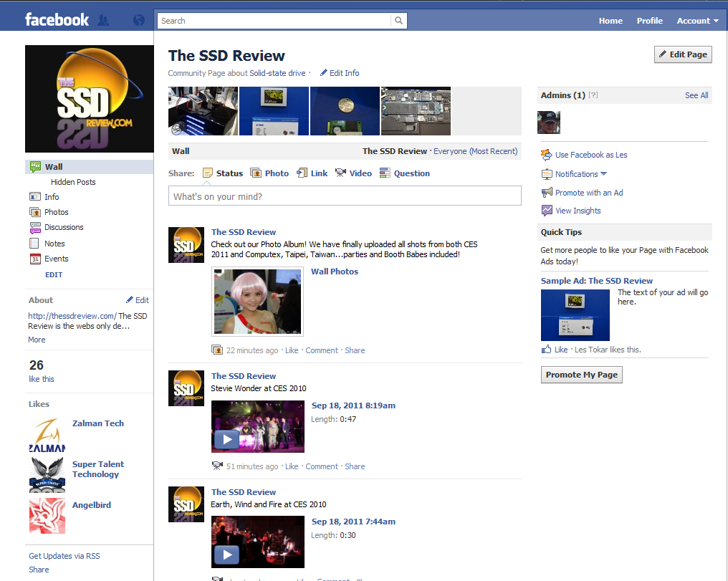Go to Home in the top navigation
The height and width of the screenshot is (581, 728).
click(610, 21)
